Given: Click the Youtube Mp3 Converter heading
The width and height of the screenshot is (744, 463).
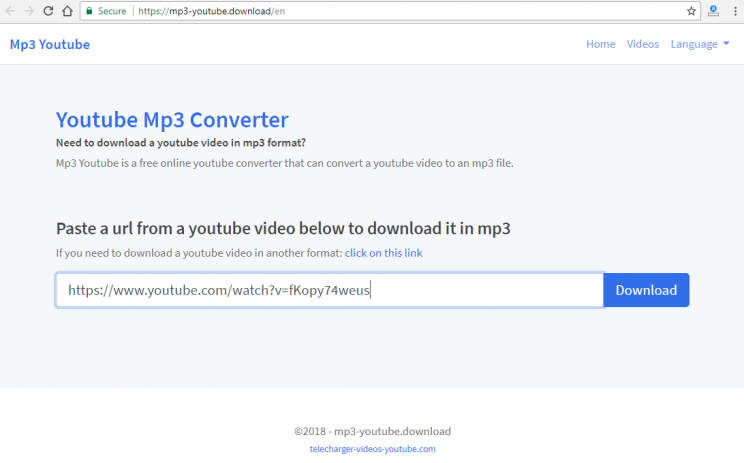Looking at the screenshot, I should 172,120.
